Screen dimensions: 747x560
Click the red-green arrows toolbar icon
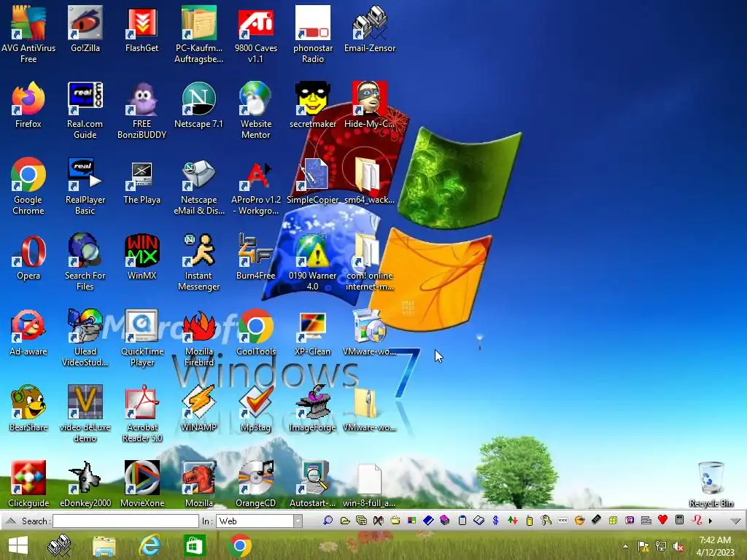[x=513, y=521]
